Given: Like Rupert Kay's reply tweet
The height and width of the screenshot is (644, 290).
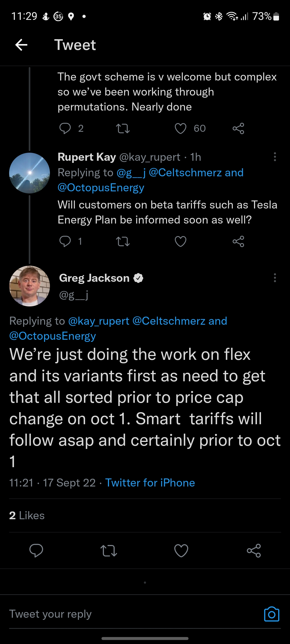Looking at the screenshot, I should tap(180, 241).
